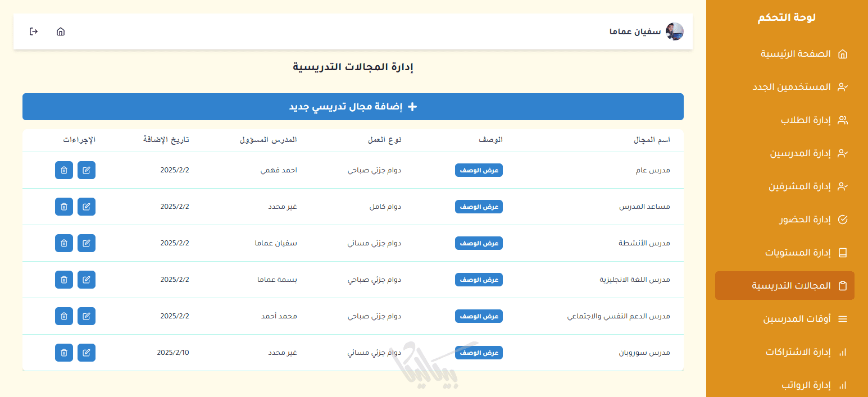Click the teacher name احمد فهمي
This screenshot has height=397, width=868.
[x=279, y=170]
